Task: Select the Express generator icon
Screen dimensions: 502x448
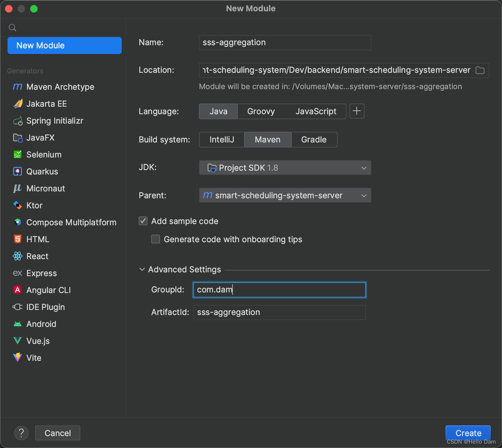Action: [18, 273]
